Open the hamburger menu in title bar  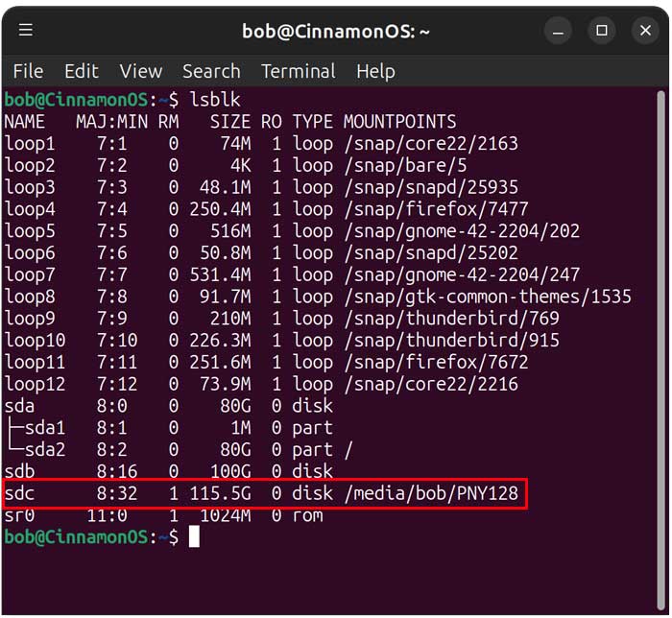click(26, 31)
